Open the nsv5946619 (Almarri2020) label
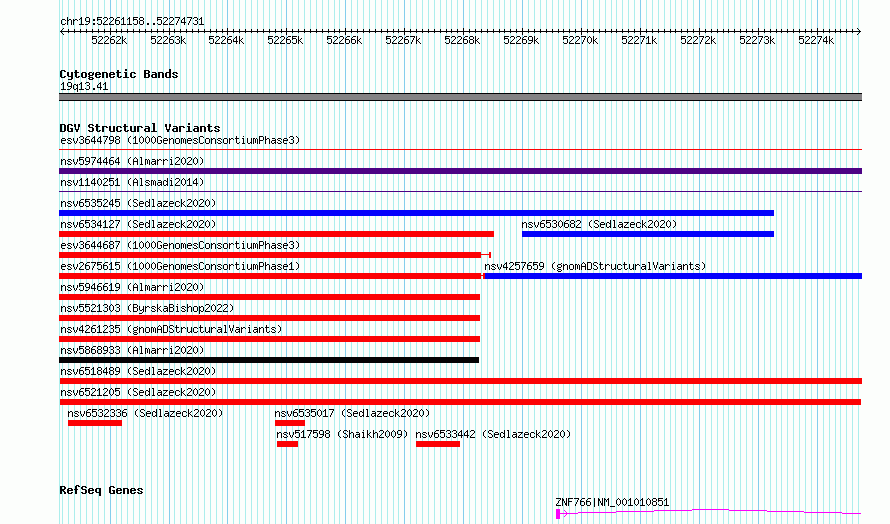This screenshot has height=524, width=890. 132,287
